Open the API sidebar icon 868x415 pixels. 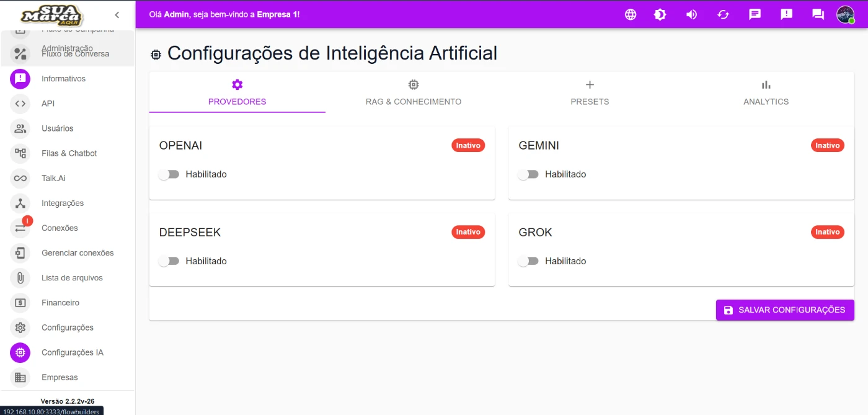(20, 104)
